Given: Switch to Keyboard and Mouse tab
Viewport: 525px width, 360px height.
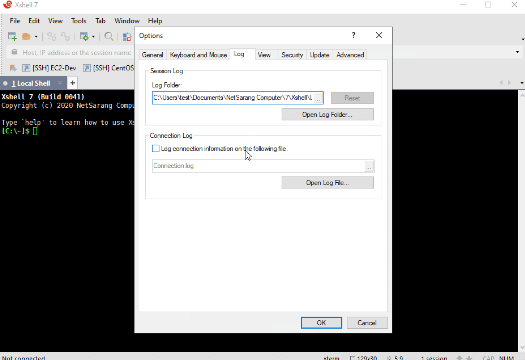Looking at the screenshot, I should click(198, 55).
